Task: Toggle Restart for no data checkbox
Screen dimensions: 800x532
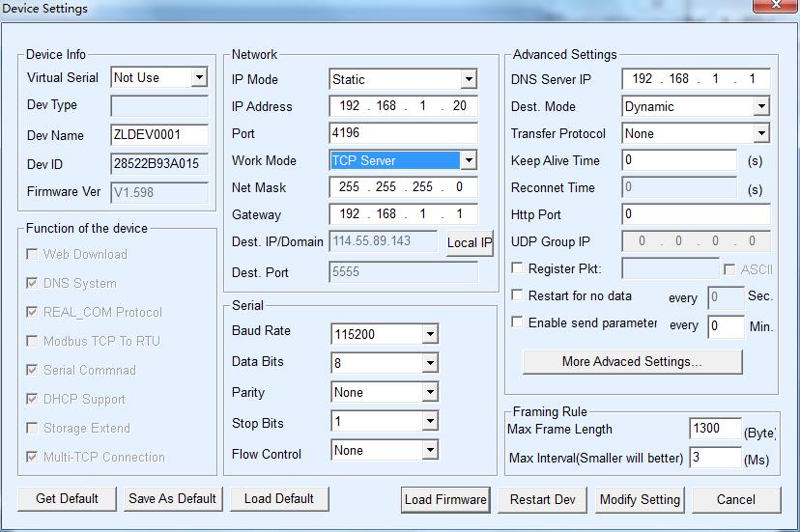Action: click(x=518, y=295)
